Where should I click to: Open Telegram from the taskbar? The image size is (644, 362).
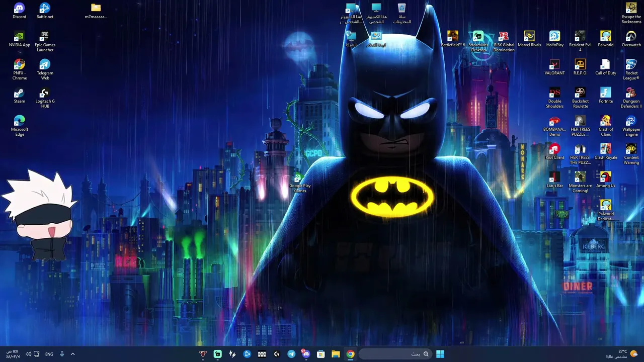pyautogui.click(x=291, y=354)
